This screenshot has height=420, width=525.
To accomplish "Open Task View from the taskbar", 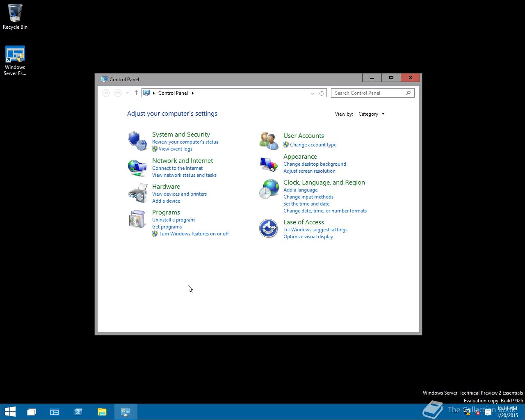I will tap(32, 412).
